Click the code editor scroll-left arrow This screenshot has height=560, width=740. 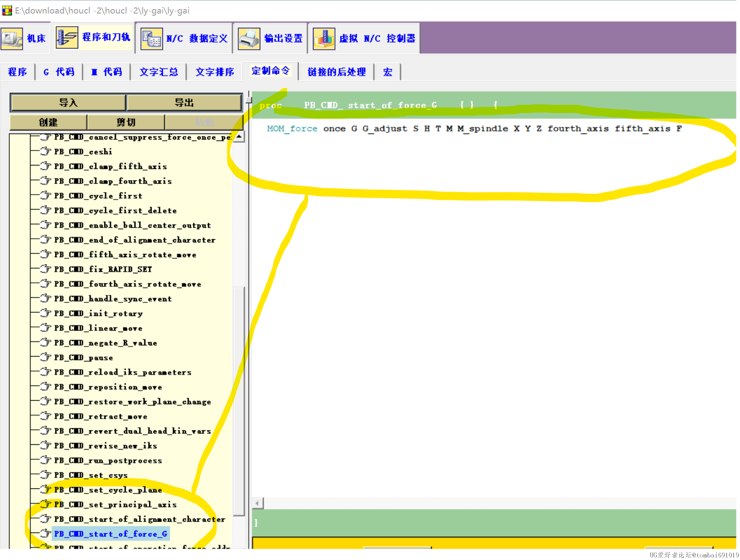click(x=258, y=503)
